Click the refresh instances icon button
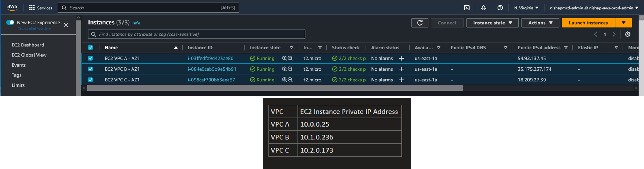The height and width of the screenshot is (169, 644). [420, 23]
